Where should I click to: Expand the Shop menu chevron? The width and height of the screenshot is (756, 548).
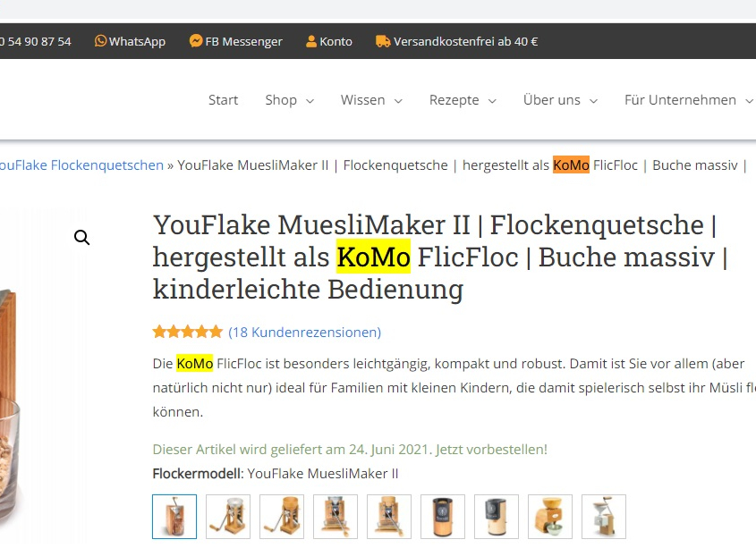pos(310,101)
